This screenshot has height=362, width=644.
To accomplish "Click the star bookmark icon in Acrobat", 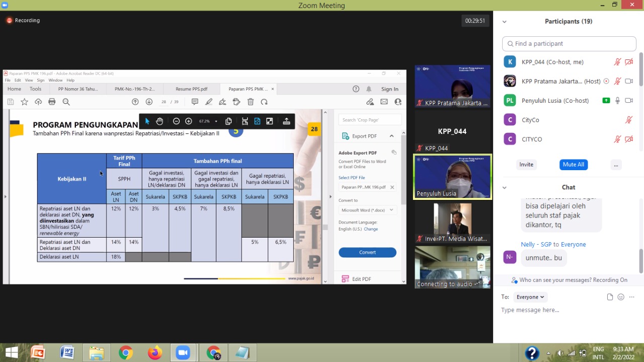I will tap(24, 102).
